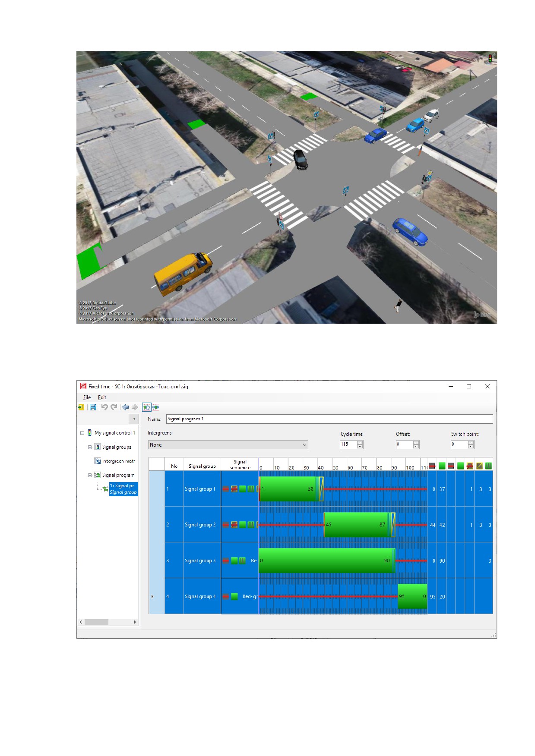Click the Name field with Signal program 1
Image resolution: width=535 pixels, height=756 pixels.
[x=329, y=419]
